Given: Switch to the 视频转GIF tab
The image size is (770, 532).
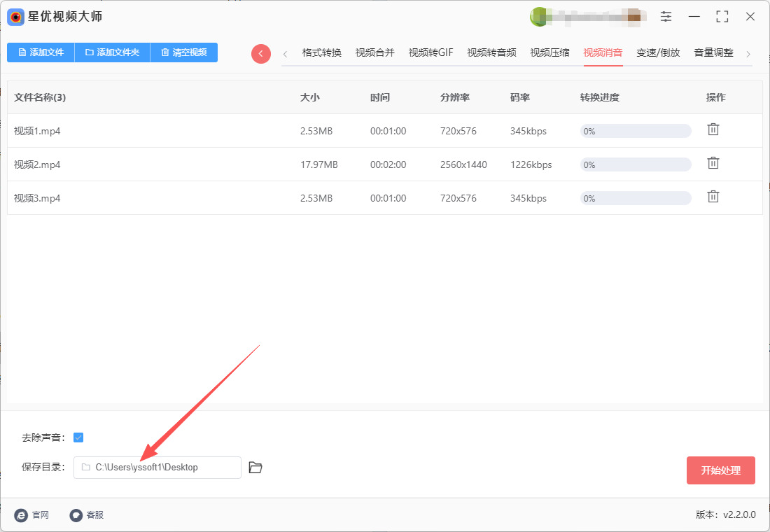Looking at the screenshot, I should click(x=430, y=53).
